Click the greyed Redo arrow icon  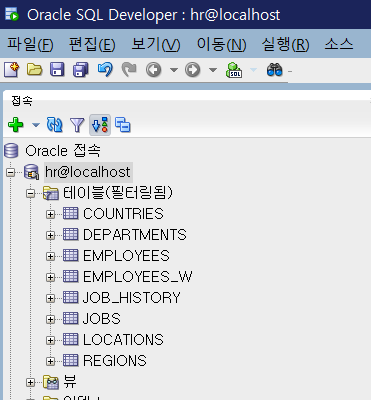129,70
